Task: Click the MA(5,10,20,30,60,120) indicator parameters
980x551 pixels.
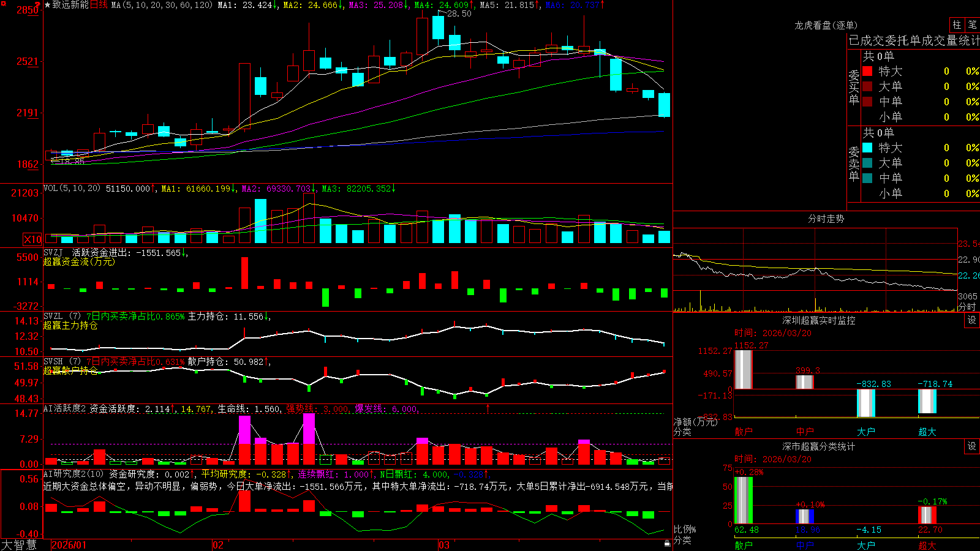Action: pyautogui.click(x=161, y=5)
